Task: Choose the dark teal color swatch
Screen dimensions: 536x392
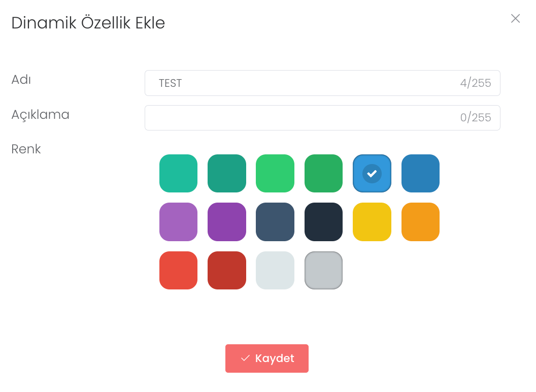Action: (227, 174)
